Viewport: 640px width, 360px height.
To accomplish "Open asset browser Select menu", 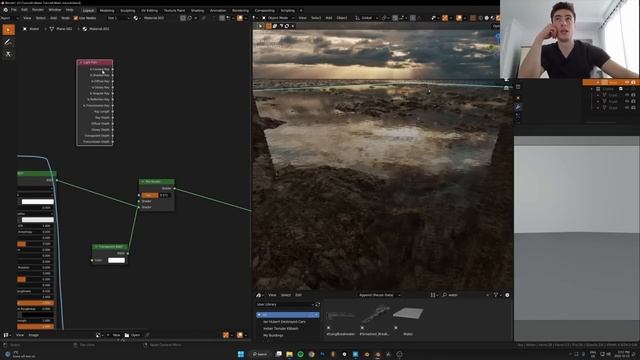I will [286, 295].
